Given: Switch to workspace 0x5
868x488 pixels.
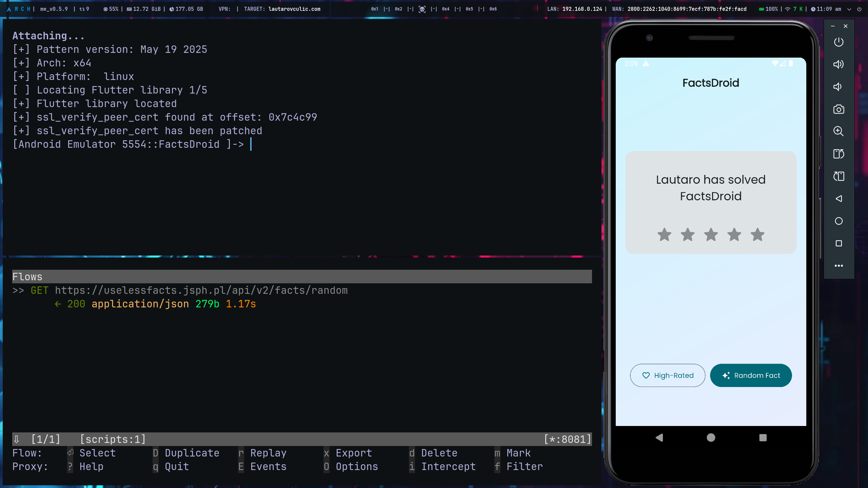Looking at the screenshot, I should (x=469, y=9).
